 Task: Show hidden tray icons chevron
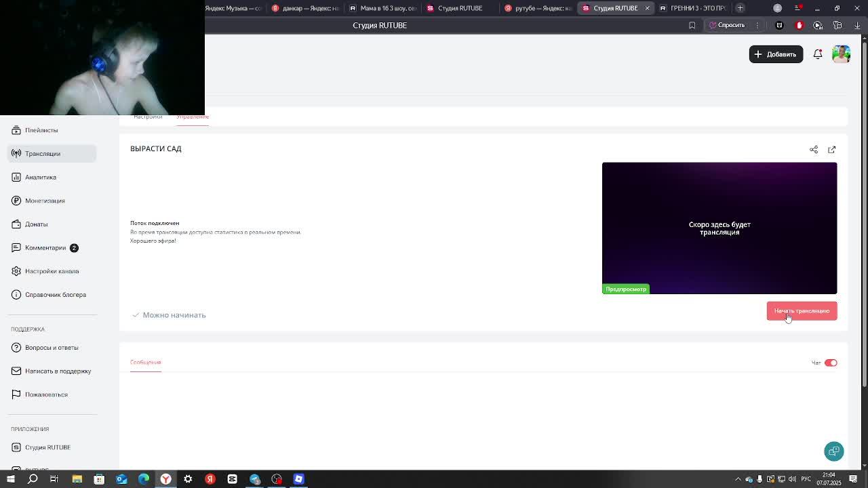[738, 479]
